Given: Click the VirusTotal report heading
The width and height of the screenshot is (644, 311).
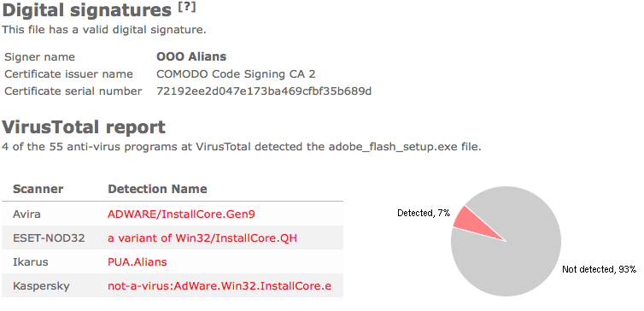Looking at the screenshot, I should click(x=84, y=127).
